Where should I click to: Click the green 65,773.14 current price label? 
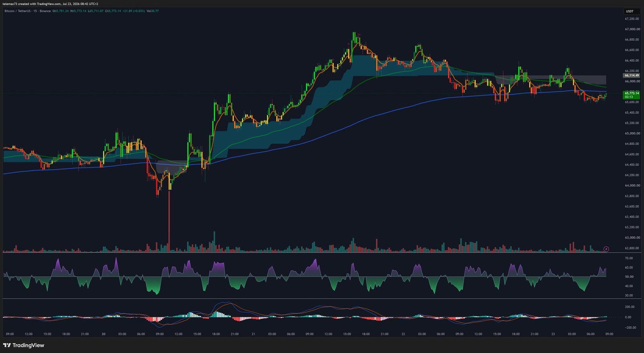pyautogui.click(x=632, y=95)
